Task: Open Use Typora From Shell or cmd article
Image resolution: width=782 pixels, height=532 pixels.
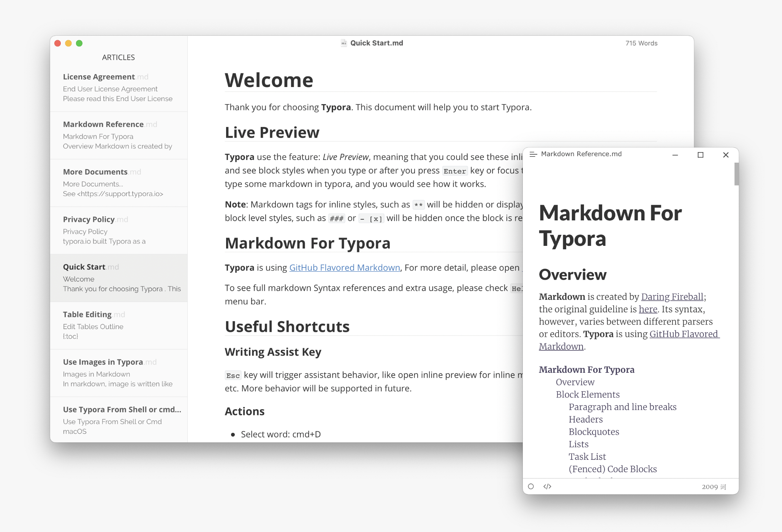Action: [119, 420]
